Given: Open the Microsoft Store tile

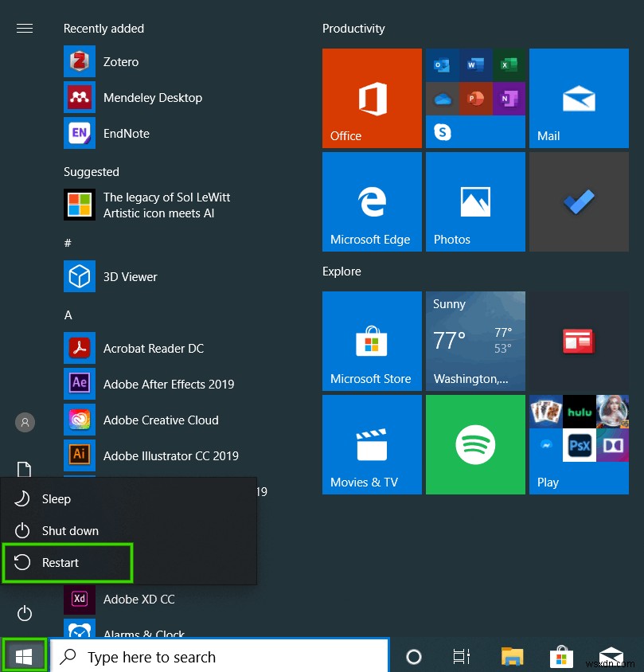Looking at the screenshot, I should (371, 341).
